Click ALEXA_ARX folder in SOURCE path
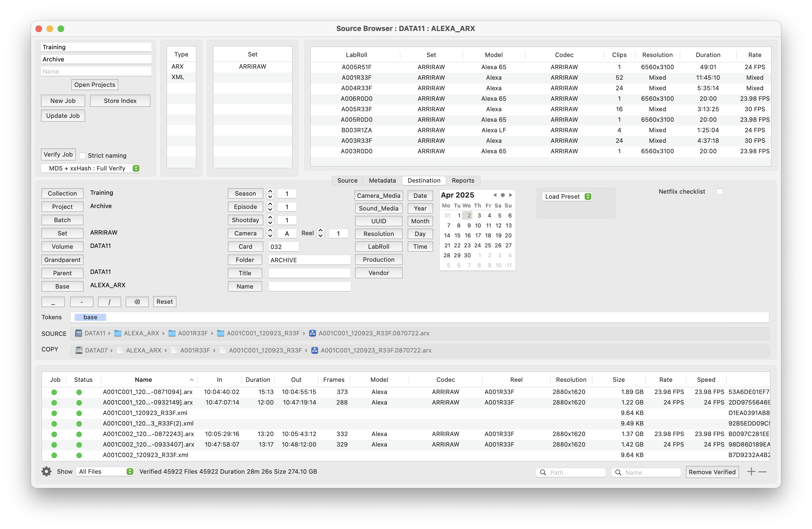This screenshot has width=812, height=529. pos(137,333)
